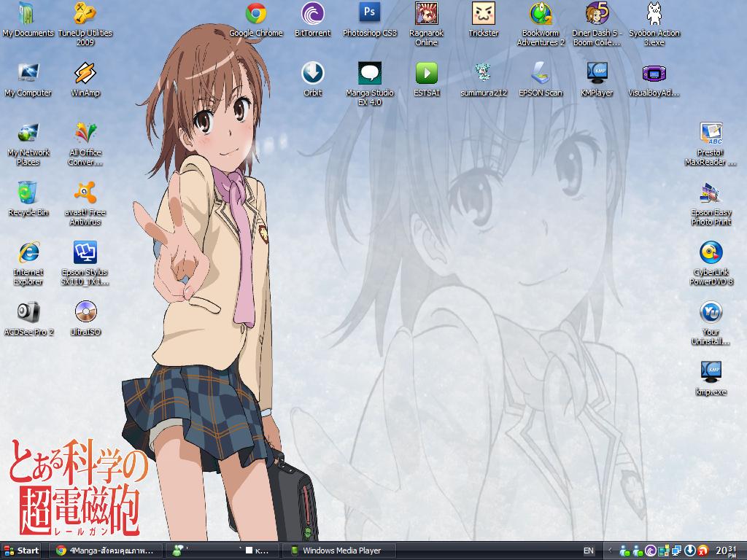Select the TuneUp Utilities 2009 icon

[85, 24]
